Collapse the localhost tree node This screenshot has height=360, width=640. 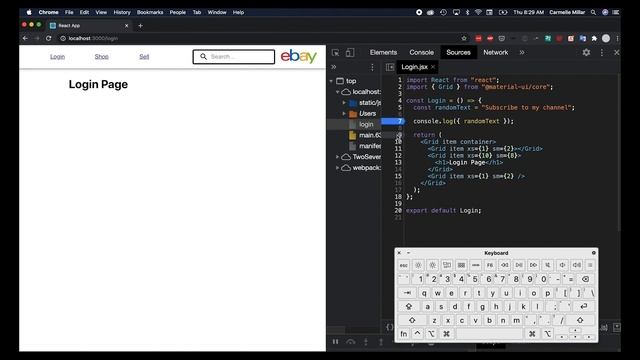(338, 92)
